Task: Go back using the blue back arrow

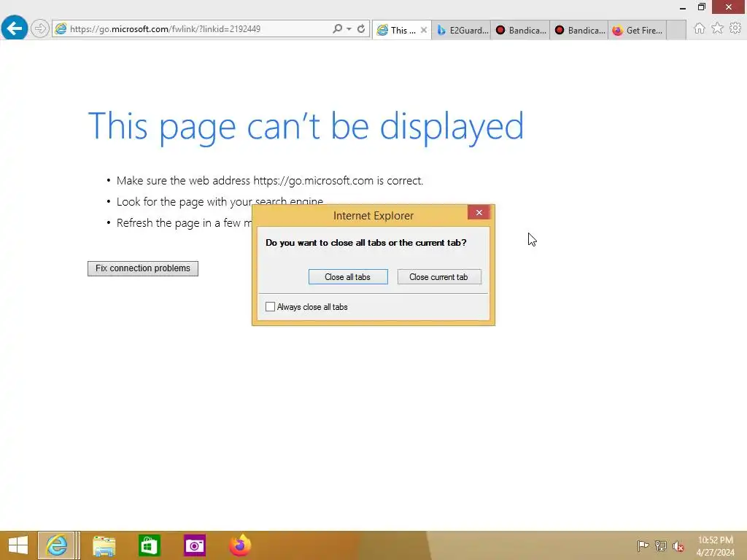Action: (x=15, y=28)
